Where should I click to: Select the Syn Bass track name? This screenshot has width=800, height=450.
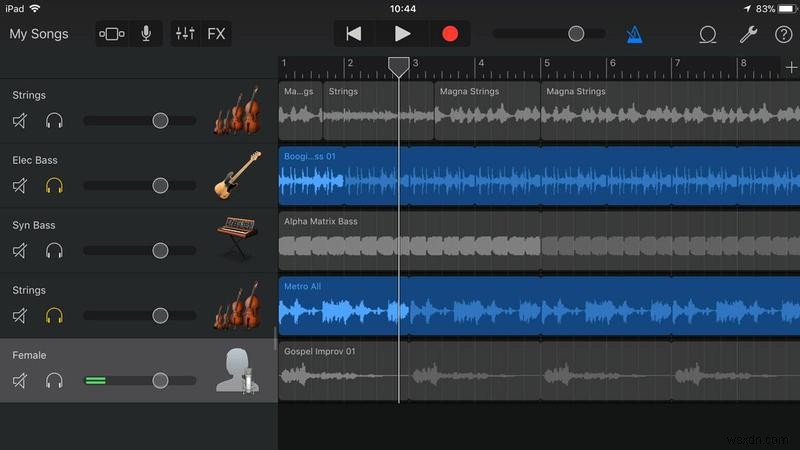coord(34,225)
